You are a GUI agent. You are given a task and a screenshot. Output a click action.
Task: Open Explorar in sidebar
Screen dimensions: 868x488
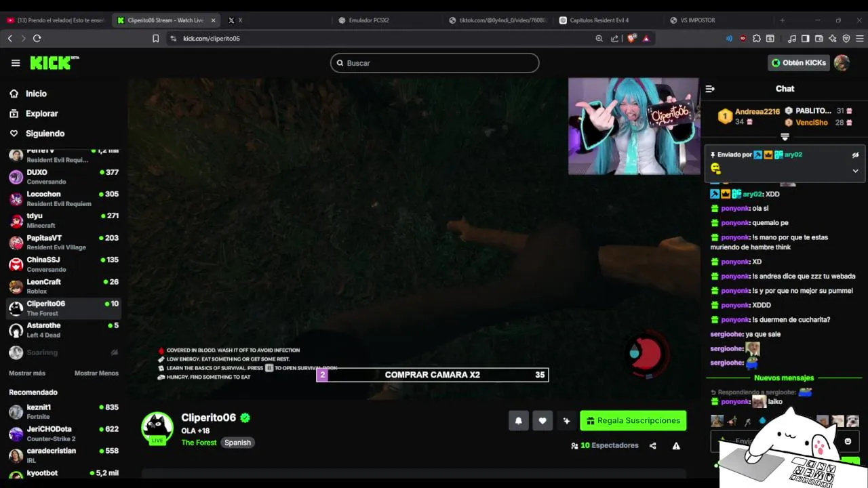[x=41, y=113]
